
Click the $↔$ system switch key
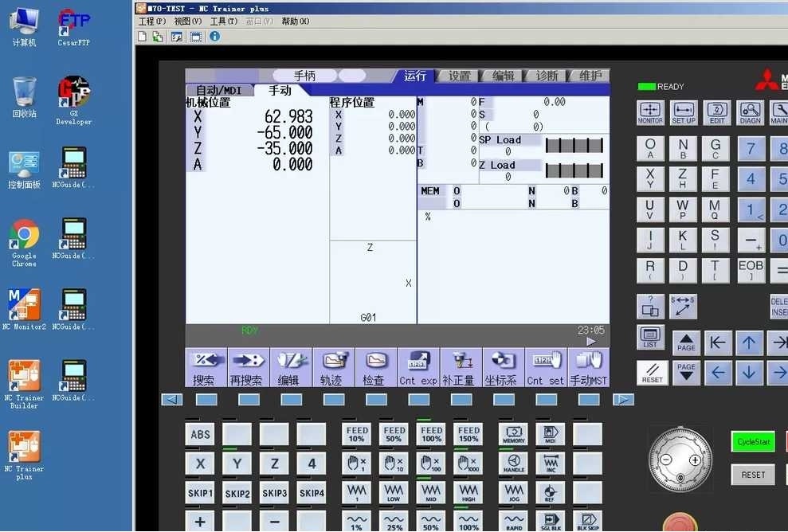pyautogui.click(x=683, y=307)
